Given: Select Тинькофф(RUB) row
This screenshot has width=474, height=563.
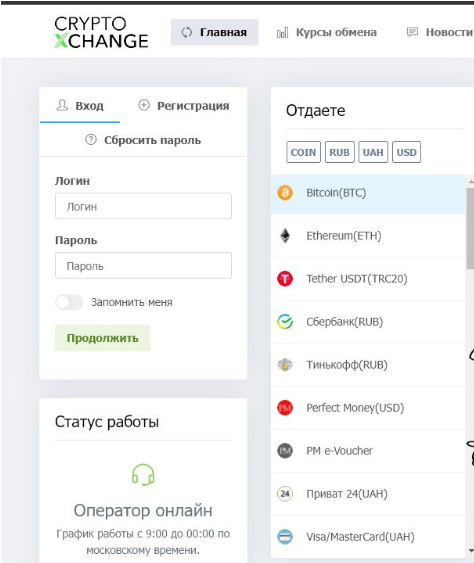Looking at the screenshot, I should click(368, 365).
